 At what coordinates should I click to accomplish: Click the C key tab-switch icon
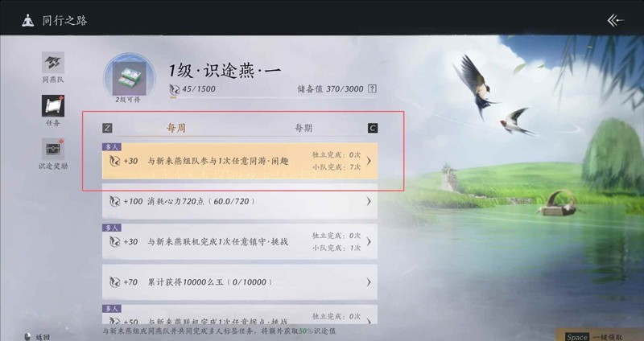[x=373, y=128]
